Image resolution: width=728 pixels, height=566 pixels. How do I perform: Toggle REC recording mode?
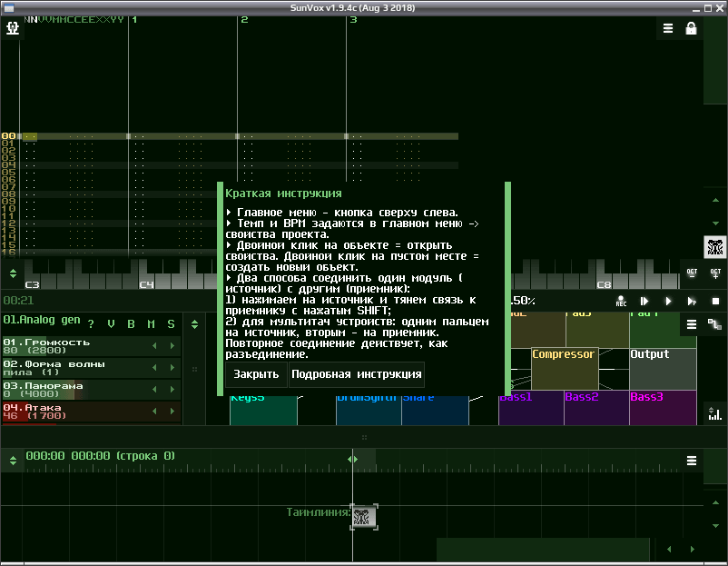[621, 301]
